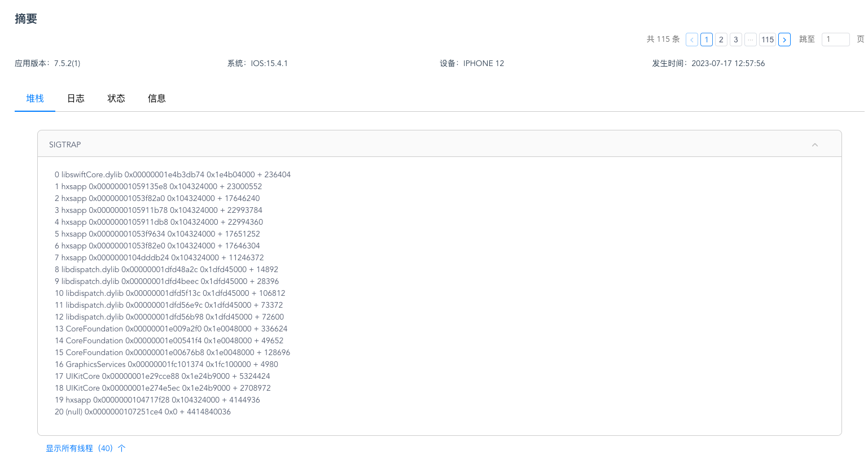868x459 pixels.
Task: Click the SIGTRAP panel header text
Action: [65, 145]
